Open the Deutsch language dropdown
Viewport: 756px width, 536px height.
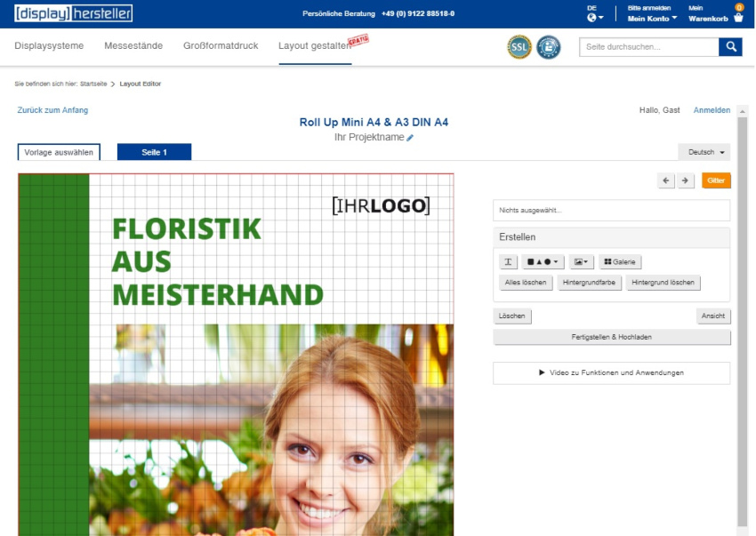704,152
